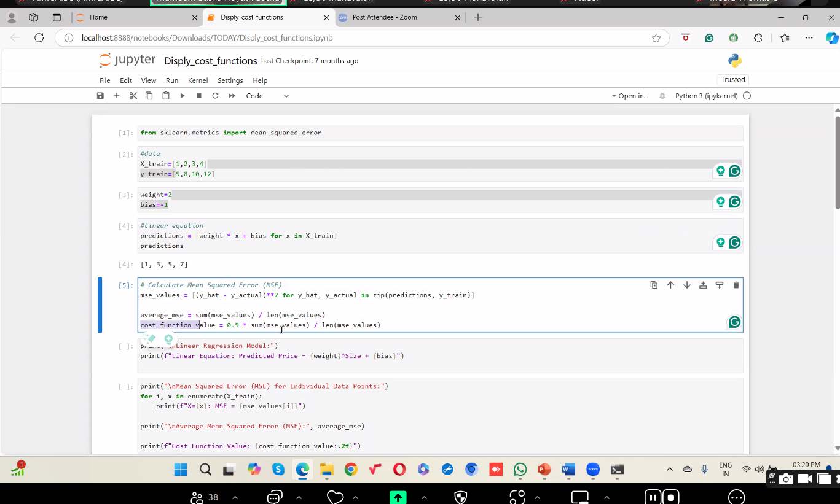Open the Run menu
Screen dimensions: 840x504
(x=172, y=80)
